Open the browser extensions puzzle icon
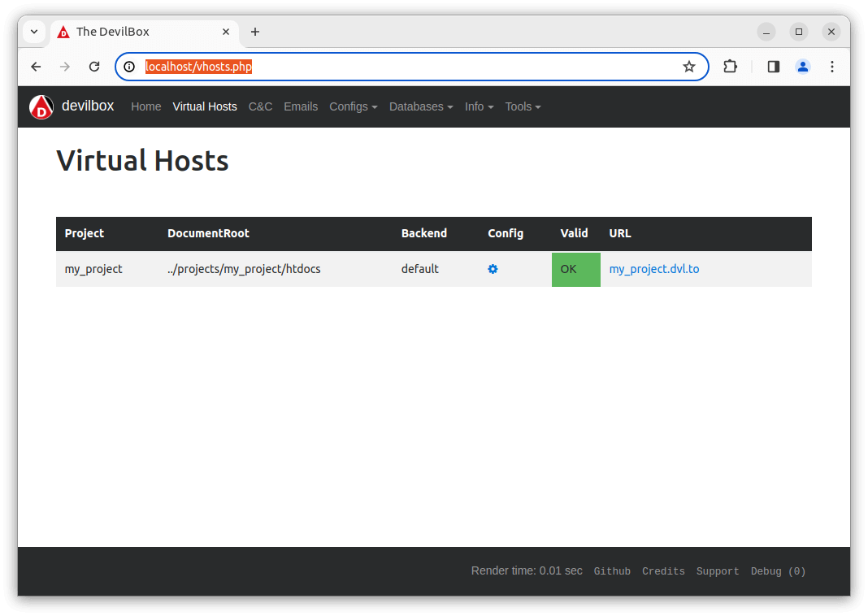This screenshot has height=616, width=868. click(730, 67)
